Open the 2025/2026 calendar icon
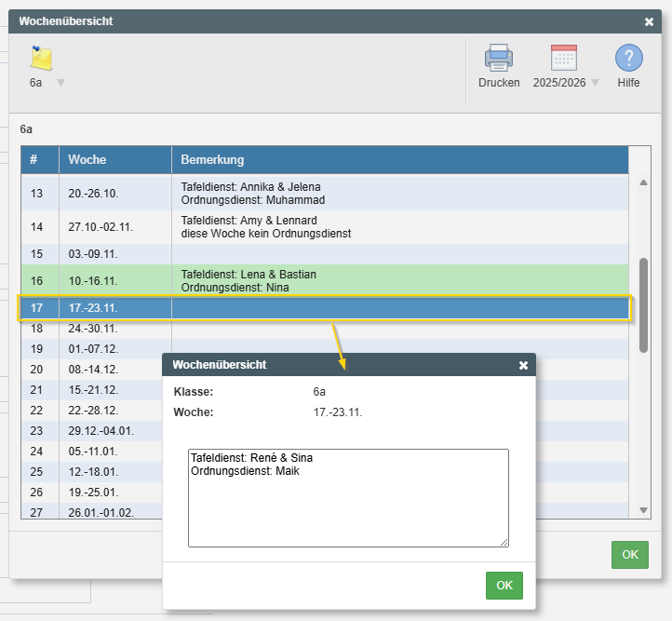 [x=564, y=59]
